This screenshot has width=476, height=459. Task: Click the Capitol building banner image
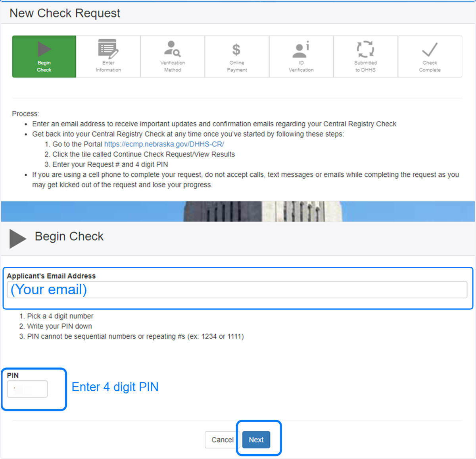238,211
